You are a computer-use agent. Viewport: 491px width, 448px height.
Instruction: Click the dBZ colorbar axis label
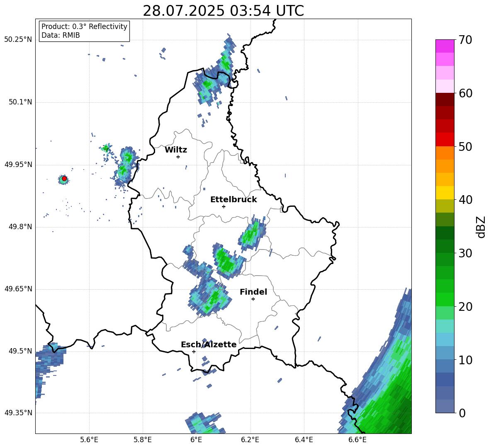coord(481,227)
